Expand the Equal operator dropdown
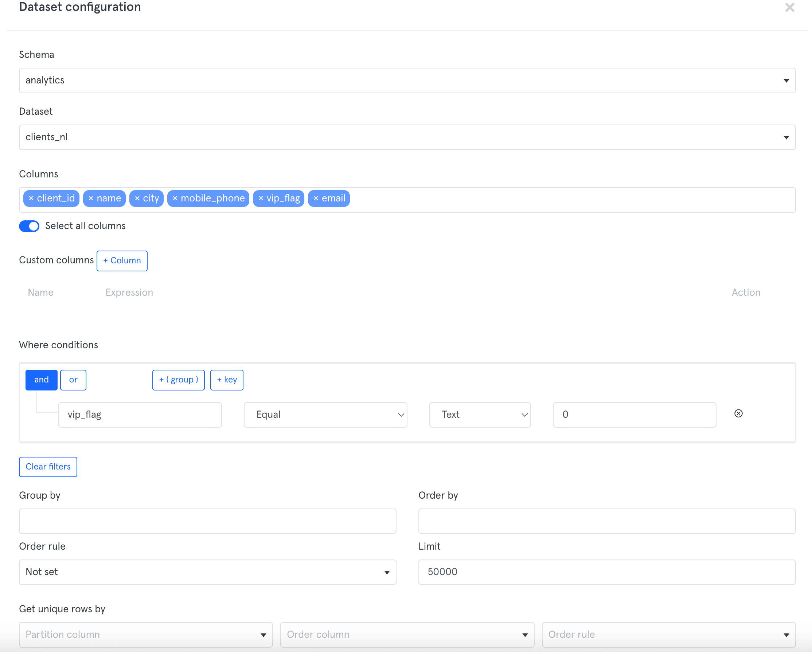 [x=325, y=415]
